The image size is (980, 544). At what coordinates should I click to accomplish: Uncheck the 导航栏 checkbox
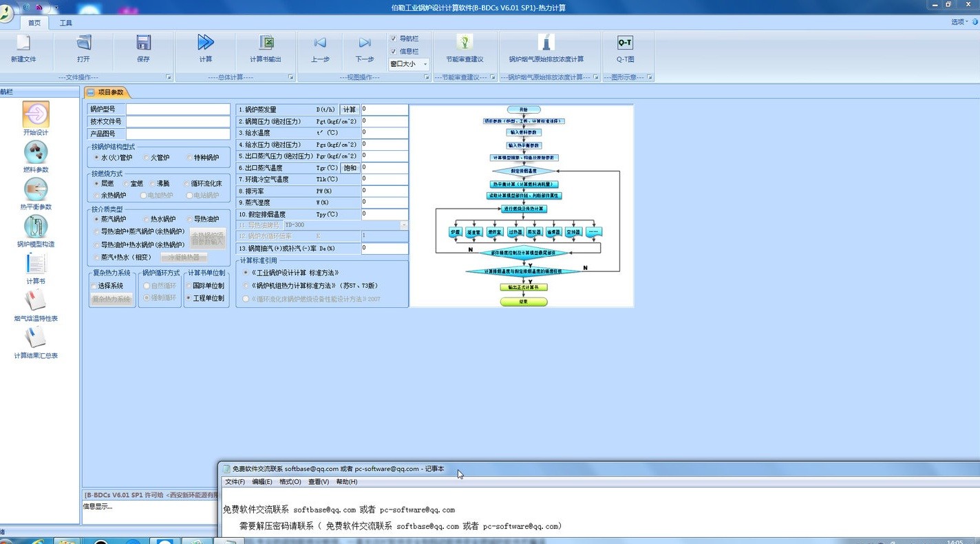click(x=394, y=39)
